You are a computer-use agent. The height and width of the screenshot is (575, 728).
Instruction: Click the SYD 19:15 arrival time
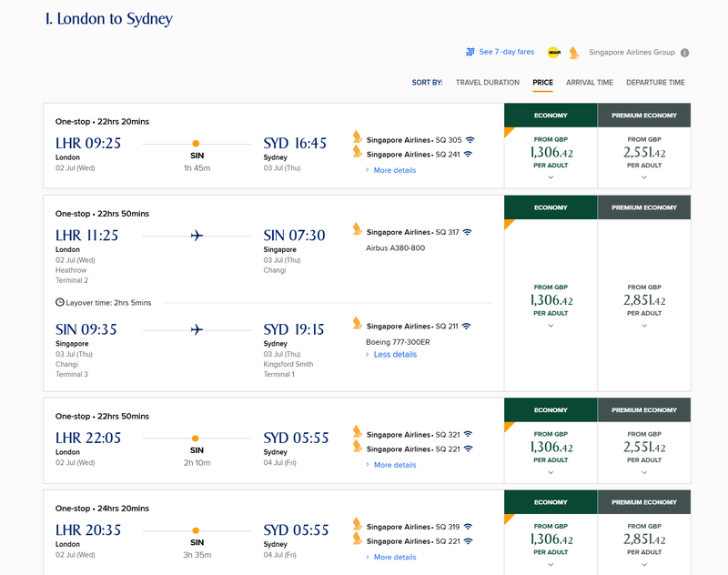coord(294,329)
